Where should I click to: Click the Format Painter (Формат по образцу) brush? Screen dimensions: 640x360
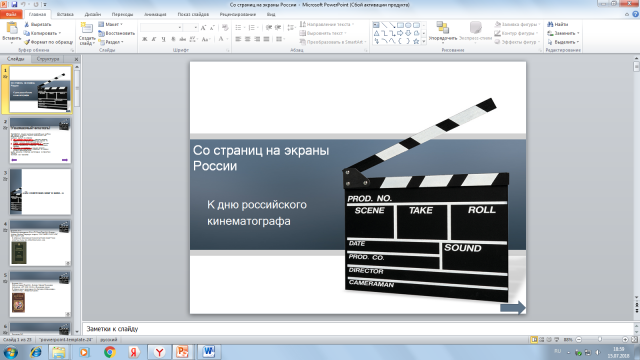click(27, 42)
